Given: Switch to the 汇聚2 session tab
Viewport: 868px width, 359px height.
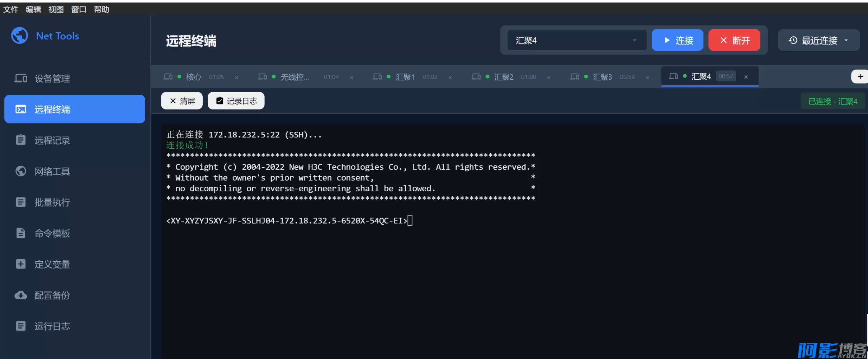Looking at the screenshot, I should pyautogui.click(x=504, y=77).
